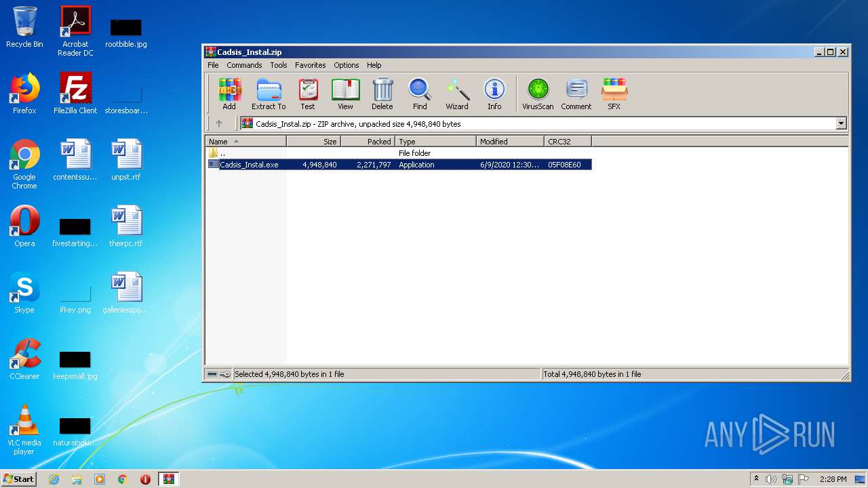Click the Start button

(x=19, y=479)
